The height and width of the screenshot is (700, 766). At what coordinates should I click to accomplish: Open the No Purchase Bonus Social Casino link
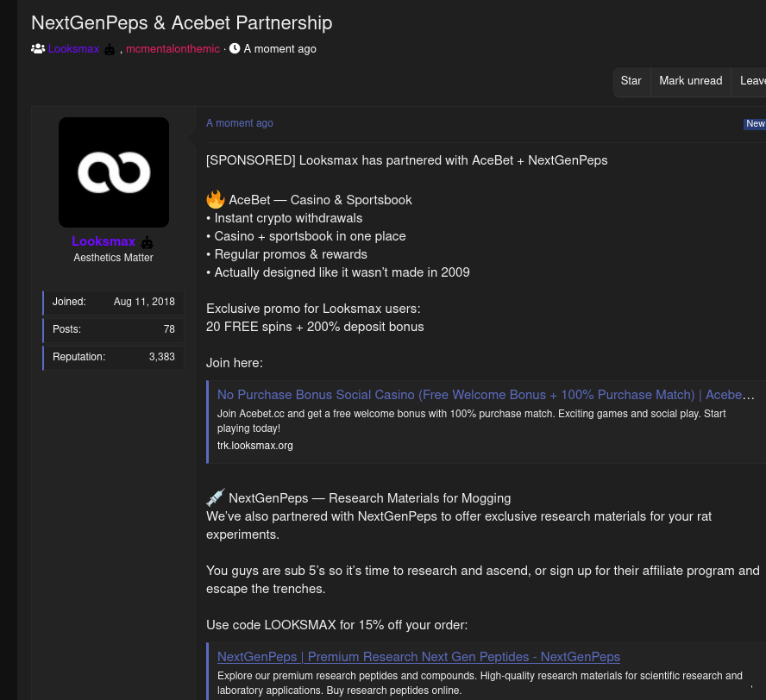[486, 395]
